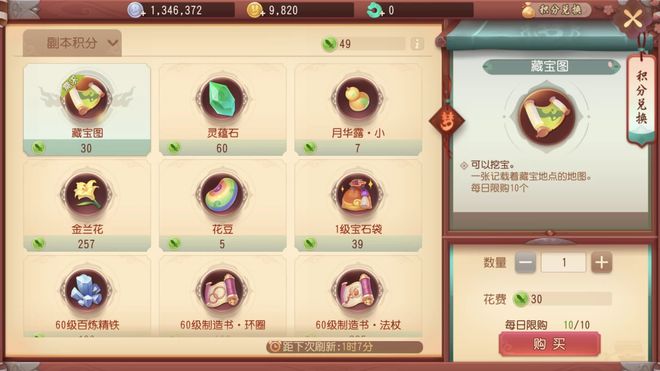Viewport: 660px width, 371px height.
Task: Click the quantity input field
Action: [564, 263]
